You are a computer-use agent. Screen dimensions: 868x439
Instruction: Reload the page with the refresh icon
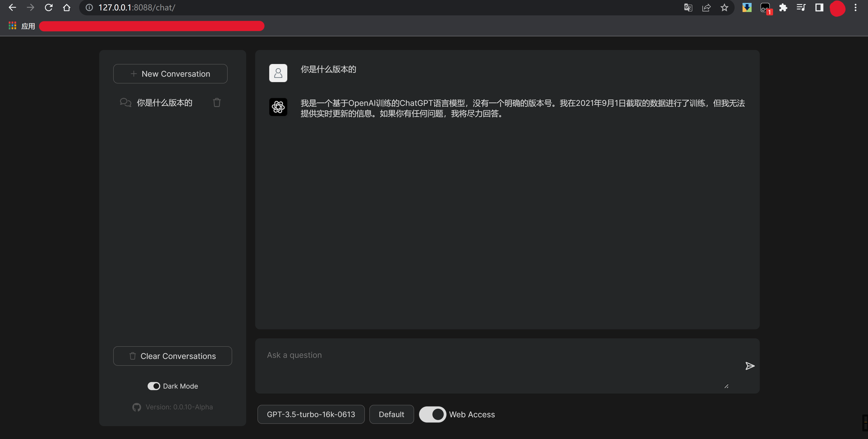click(49, 7)
